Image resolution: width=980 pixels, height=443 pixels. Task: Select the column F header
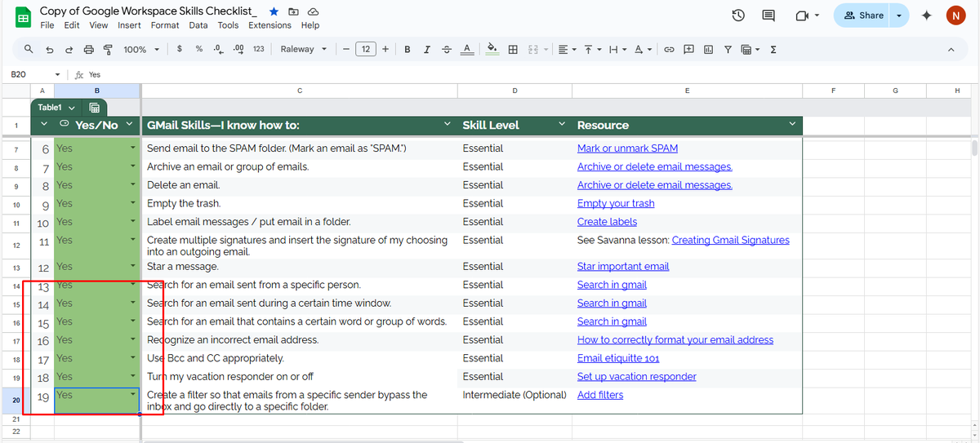tap(833, 91)
